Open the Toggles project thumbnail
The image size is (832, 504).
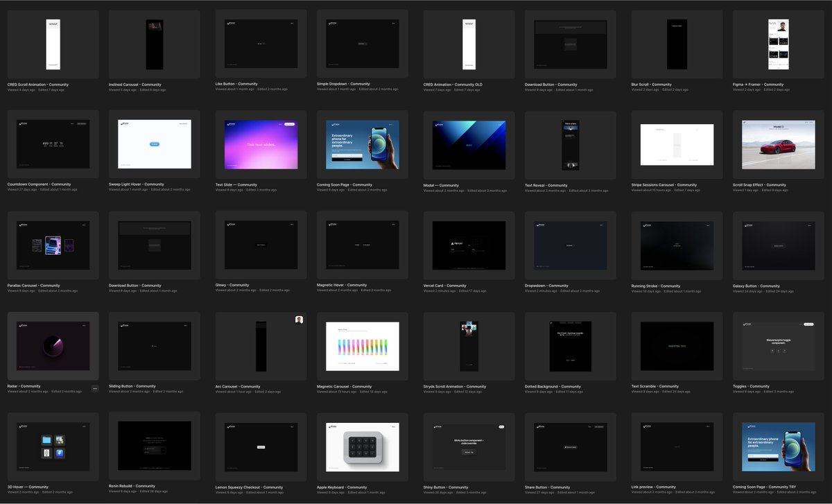click(x=778, y=345)
